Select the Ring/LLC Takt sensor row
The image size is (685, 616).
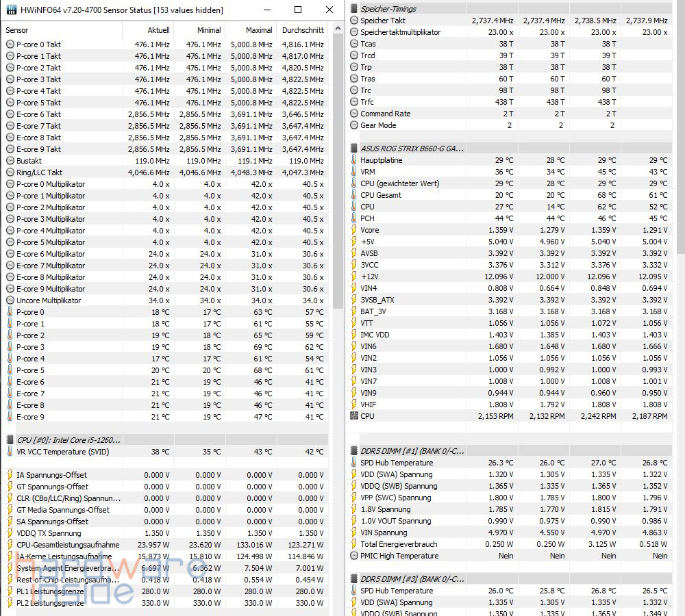click(40, 172)
